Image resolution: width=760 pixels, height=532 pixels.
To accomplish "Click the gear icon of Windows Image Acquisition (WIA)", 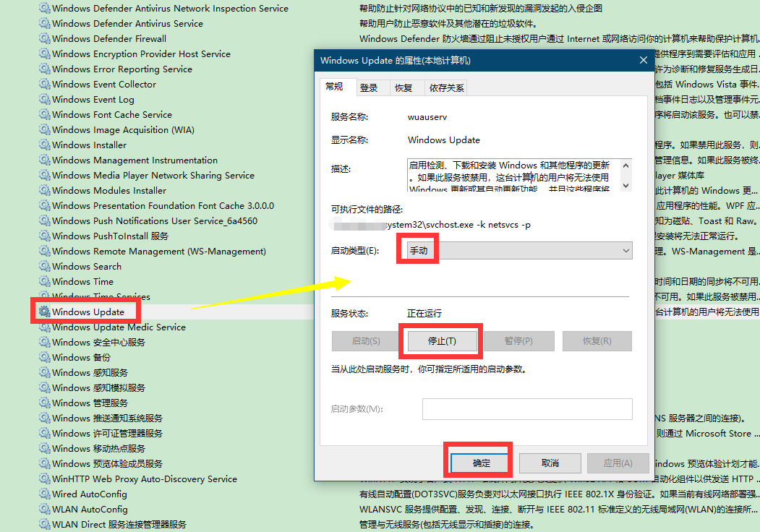I will [x=45, y=130].
